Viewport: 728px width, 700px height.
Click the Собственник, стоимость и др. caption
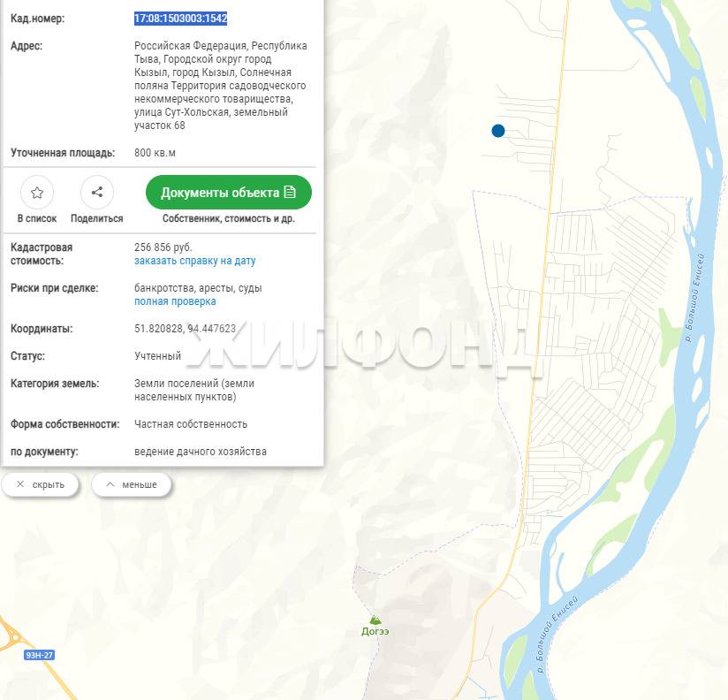229,219
